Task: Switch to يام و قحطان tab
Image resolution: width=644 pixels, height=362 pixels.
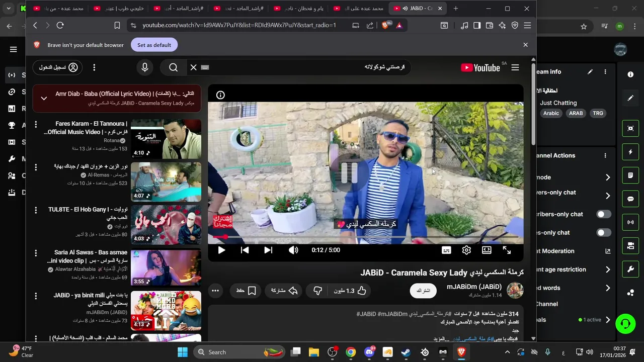Action: coord(298,9)
